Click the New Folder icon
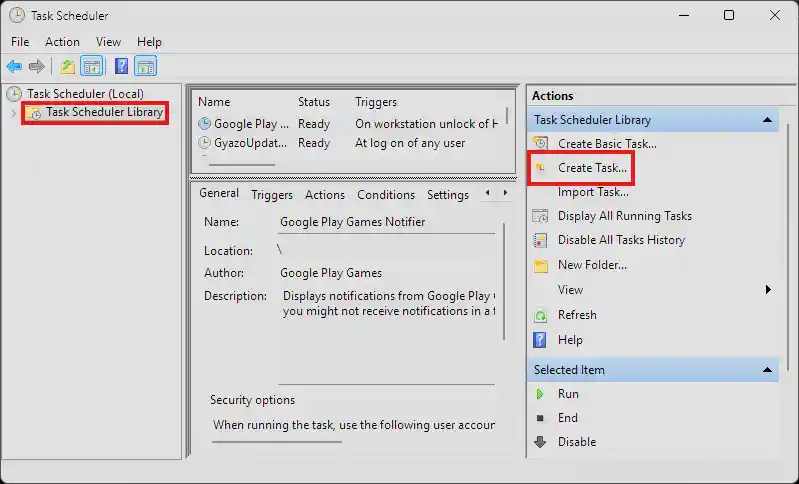Screen dimensions: 799x484 [540, 265]
